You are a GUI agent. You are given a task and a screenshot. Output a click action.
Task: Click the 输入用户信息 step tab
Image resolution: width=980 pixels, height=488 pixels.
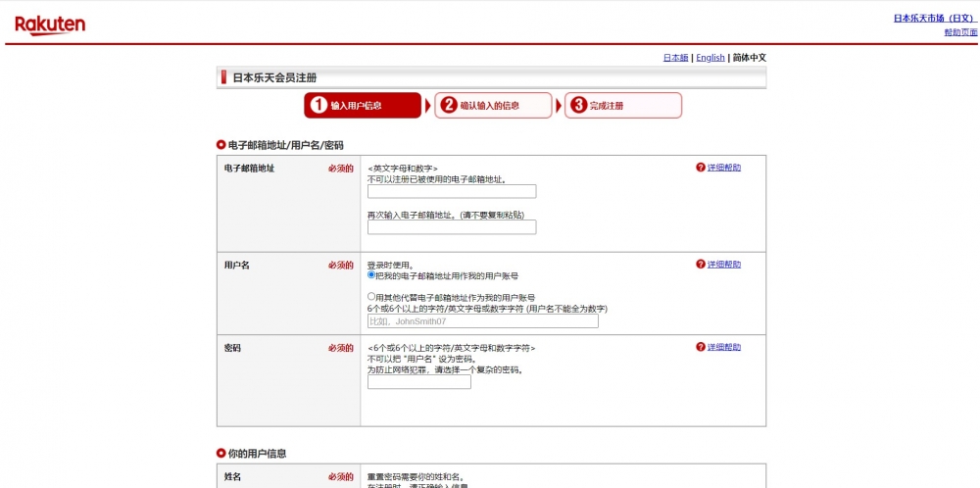363,105
